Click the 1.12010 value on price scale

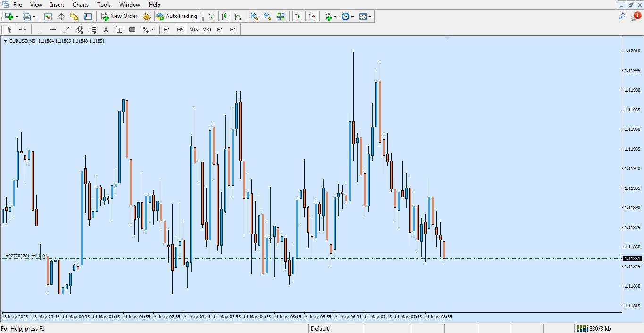tap(632, 51)
